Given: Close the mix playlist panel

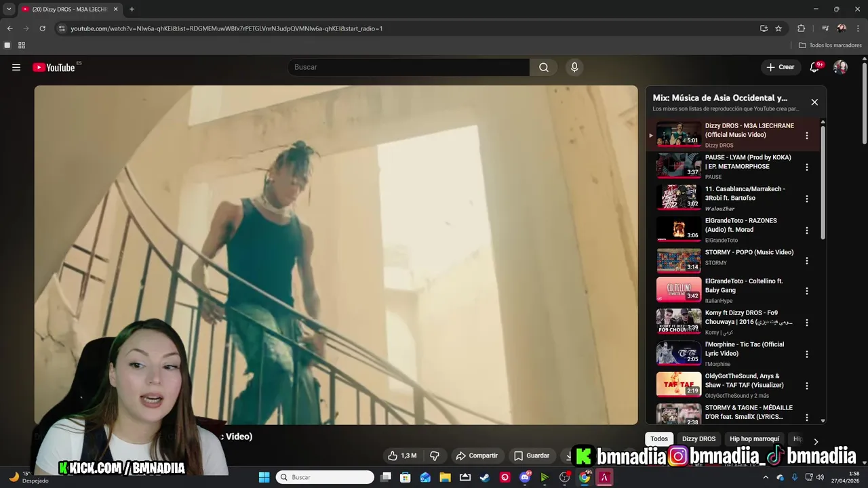Looking at the screenshot, I should (814, 102).
